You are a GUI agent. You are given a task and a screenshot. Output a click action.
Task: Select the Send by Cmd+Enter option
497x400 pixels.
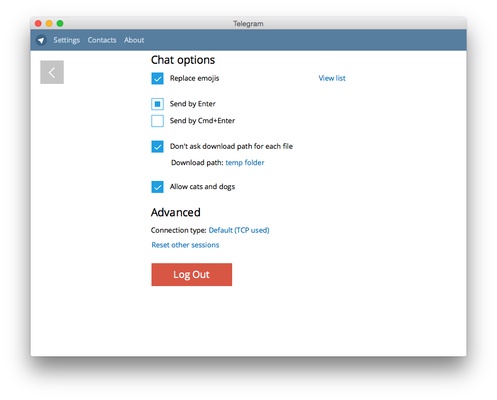(157, 121)
